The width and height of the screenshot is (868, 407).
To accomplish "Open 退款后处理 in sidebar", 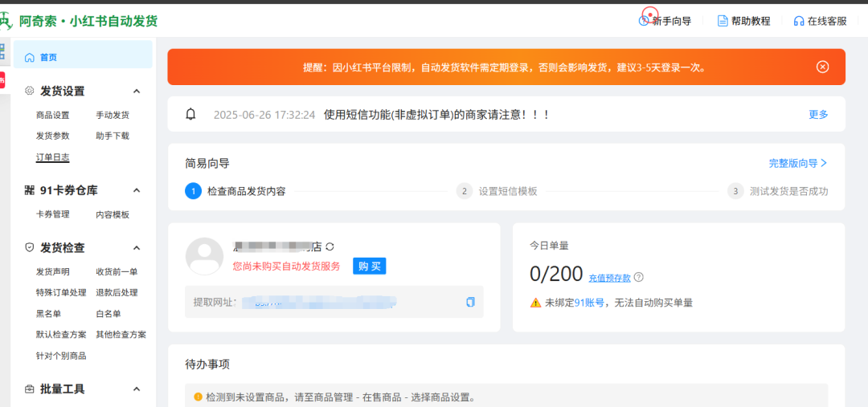I will [x=117, y=292].
